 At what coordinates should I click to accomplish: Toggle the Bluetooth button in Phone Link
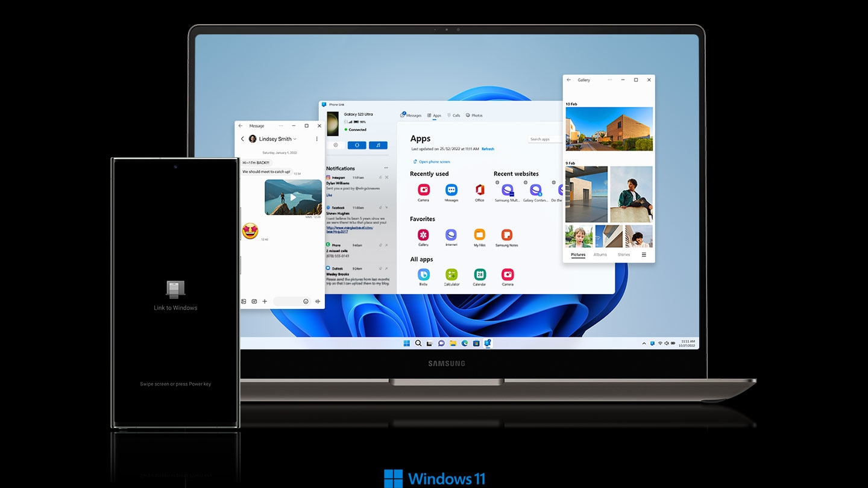357,145
